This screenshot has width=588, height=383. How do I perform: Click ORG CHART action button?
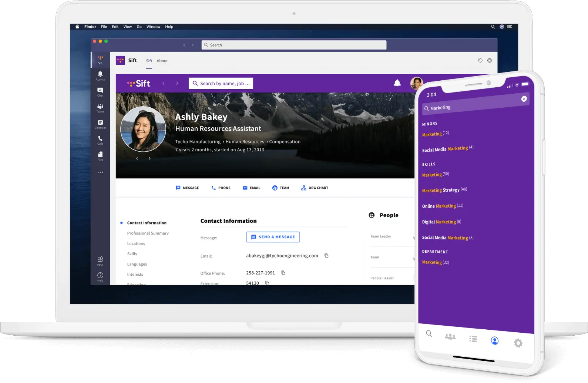tap(315, 188)
